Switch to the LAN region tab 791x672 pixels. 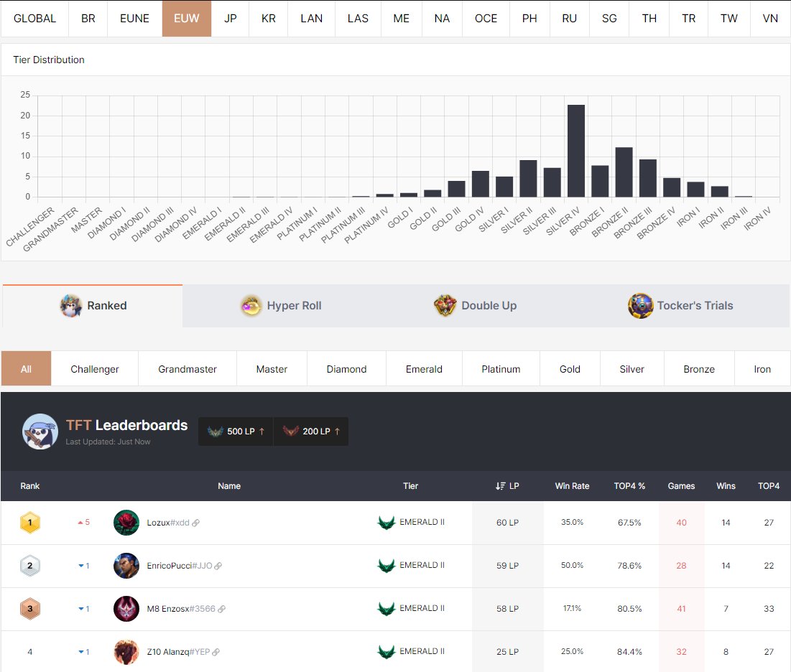pos(312,19)
